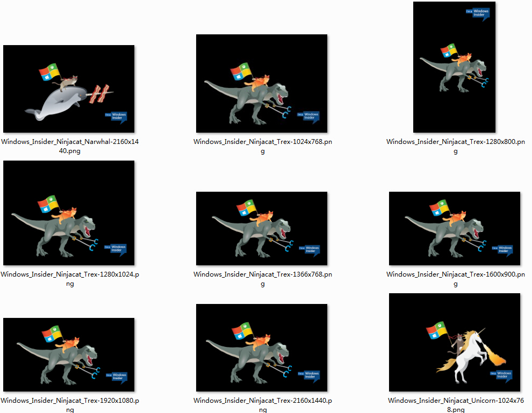Select the Trex 1600x900 image thumbnail
The image size is (532, 413).
pos(454,228)
